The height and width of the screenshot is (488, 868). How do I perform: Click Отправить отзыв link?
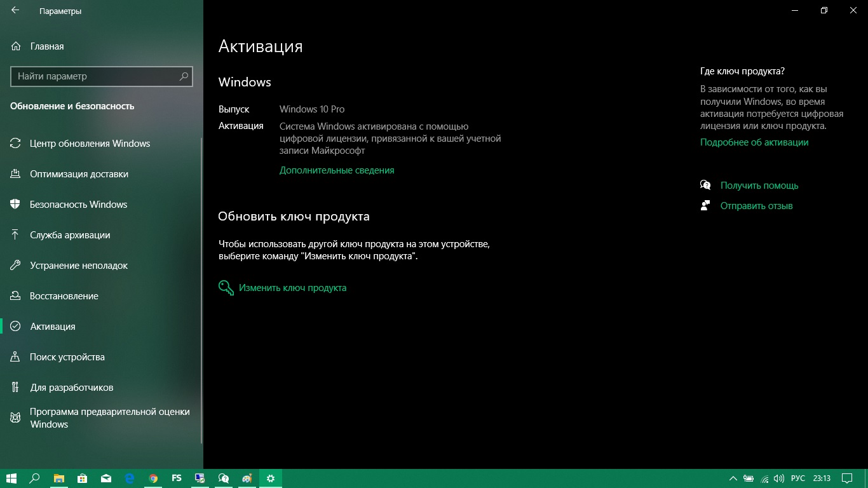coord(756,206)
